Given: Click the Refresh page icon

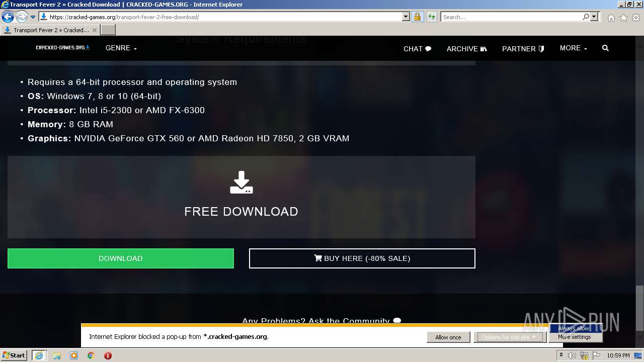Looking at the screenshot, I should 431,17.
